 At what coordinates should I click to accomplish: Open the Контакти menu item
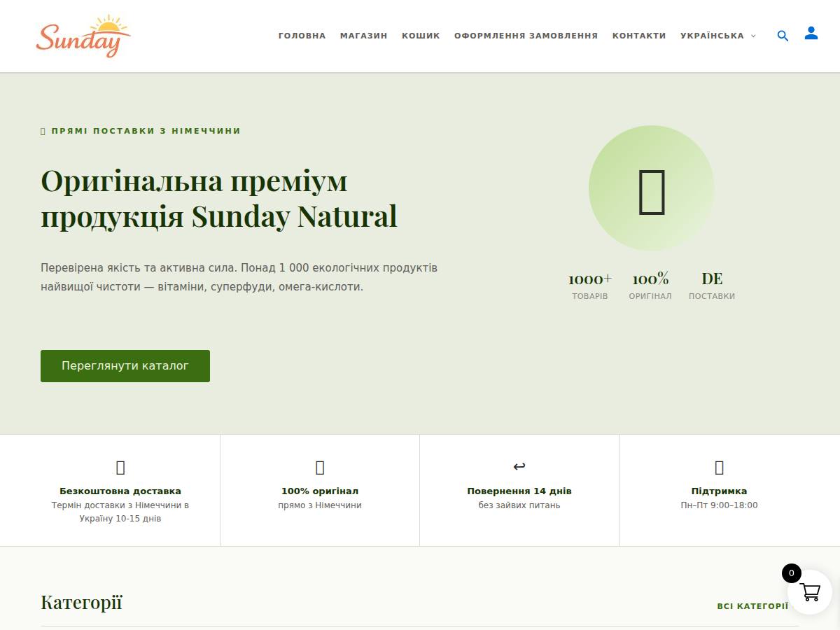639,36
